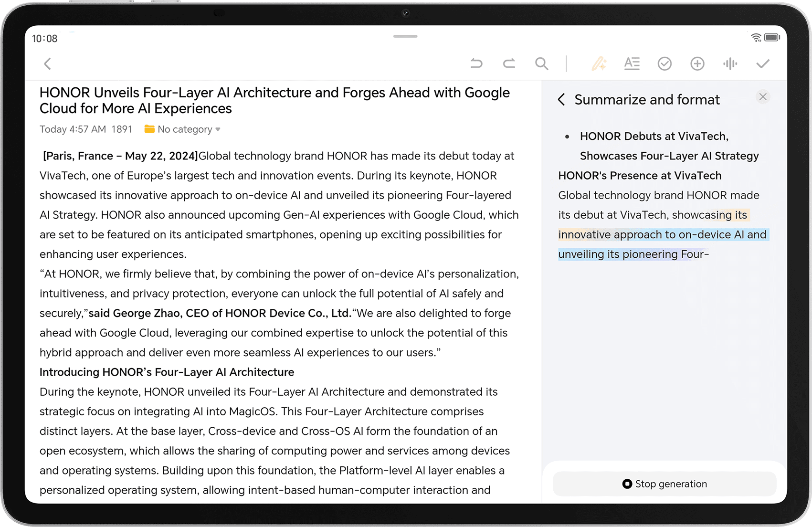Viewport: 812px width, 527px height.
Task: Start voice recording with waveform icon
Action: pos(730,63)
